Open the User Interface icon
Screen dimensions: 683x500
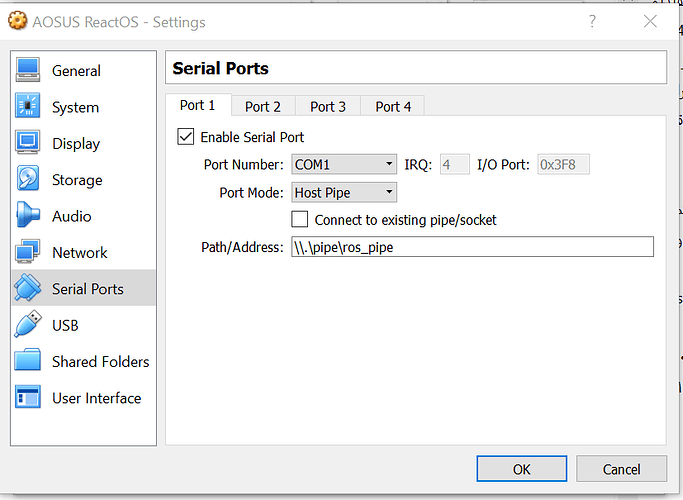[28, 398]
